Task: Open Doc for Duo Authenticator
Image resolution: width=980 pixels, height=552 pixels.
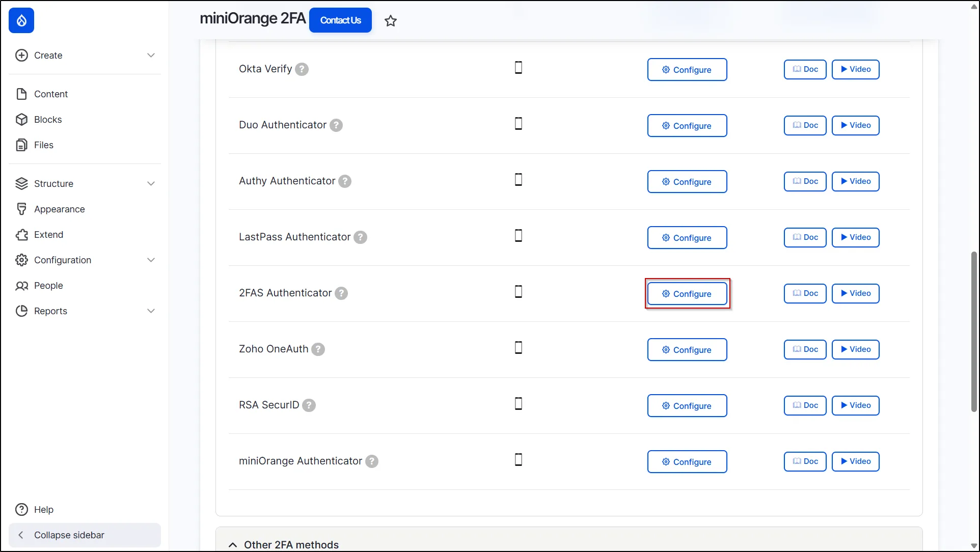Action: 805,125
